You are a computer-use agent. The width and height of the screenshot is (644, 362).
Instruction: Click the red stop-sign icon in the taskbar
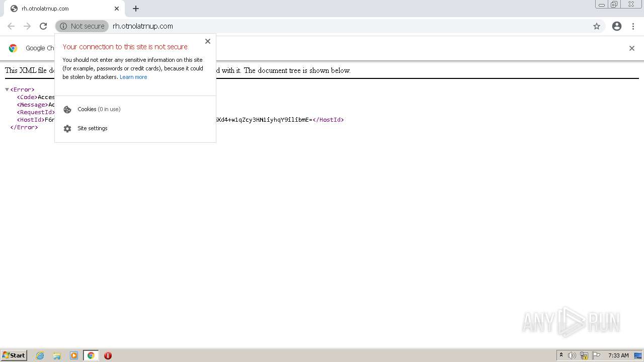(108, 355)
